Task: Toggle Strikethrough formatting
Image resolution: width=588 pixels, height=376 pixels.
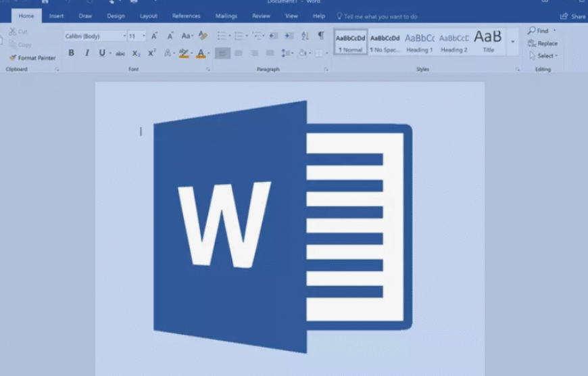Action: click(120, 53)
